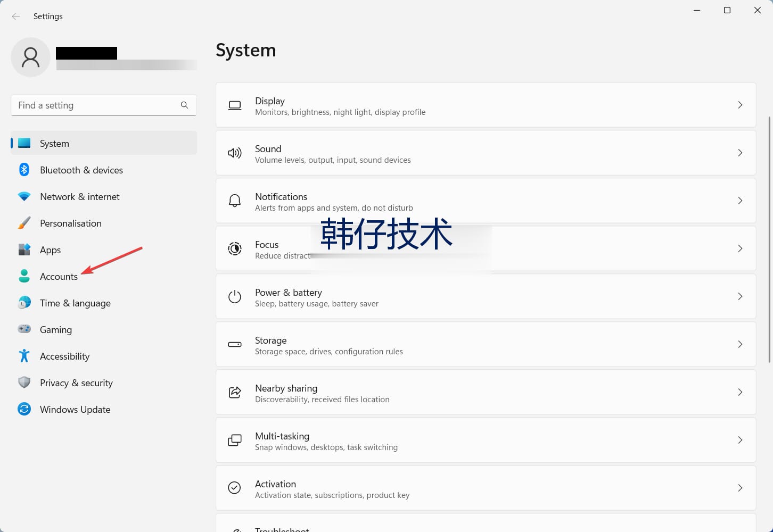Screen dimensions: 773x532
Task: Open Bluetooth & devices section
Action: (104, 170)
